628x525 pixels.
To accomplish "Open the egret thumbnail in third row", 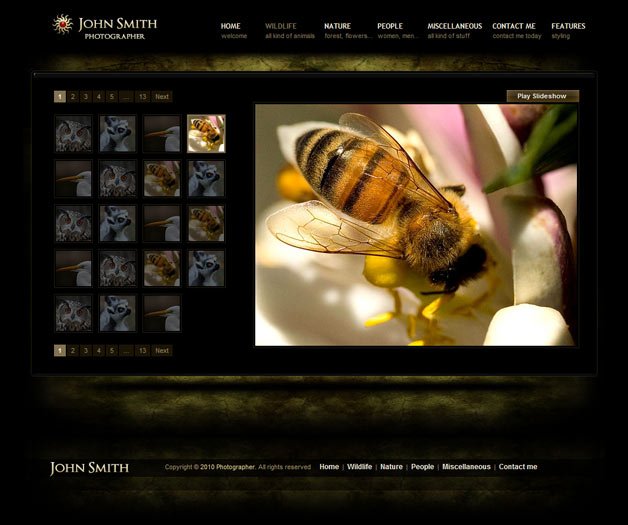I will [162, 223].
